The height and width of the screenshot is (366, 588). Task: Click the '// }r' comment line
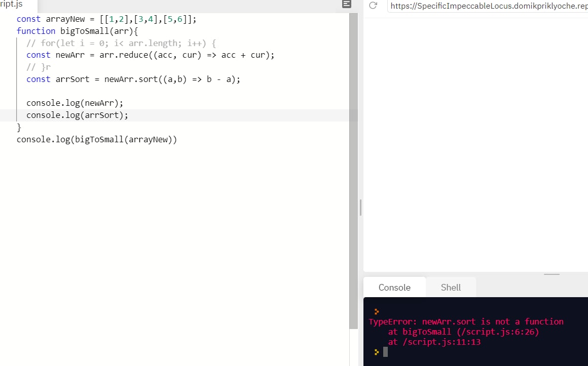coord(38,67)
